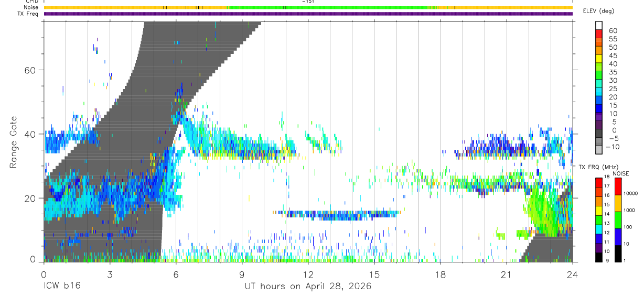Click the 100 value in NOISE legend
Viewport: 644px width, 297px height.
coord(627,227)
